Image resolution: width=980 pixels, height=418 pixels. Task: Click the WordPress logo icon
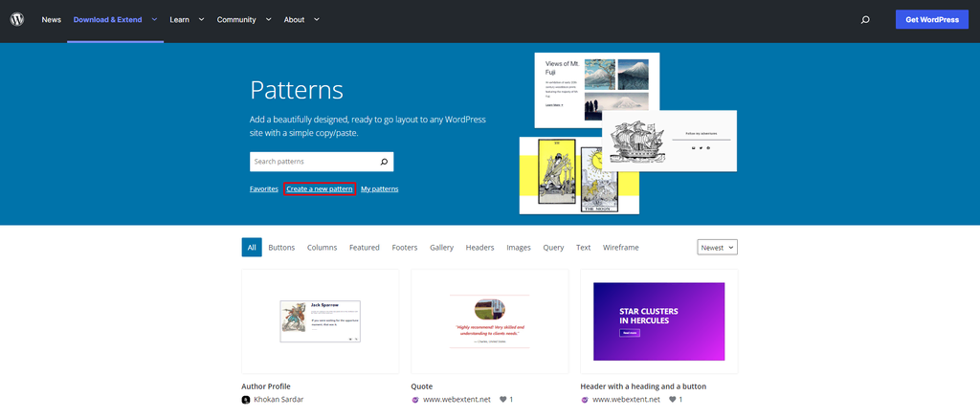[17, 19]
